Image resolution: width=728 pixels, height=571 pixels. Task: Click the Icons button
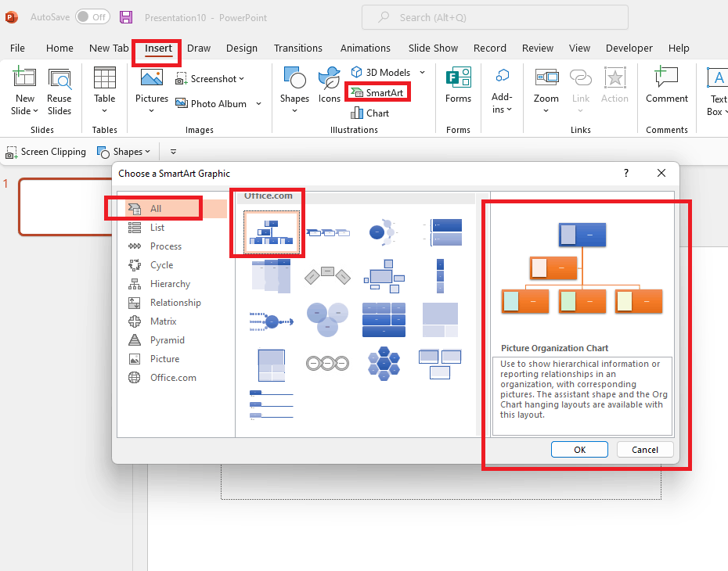click(330, 85)
